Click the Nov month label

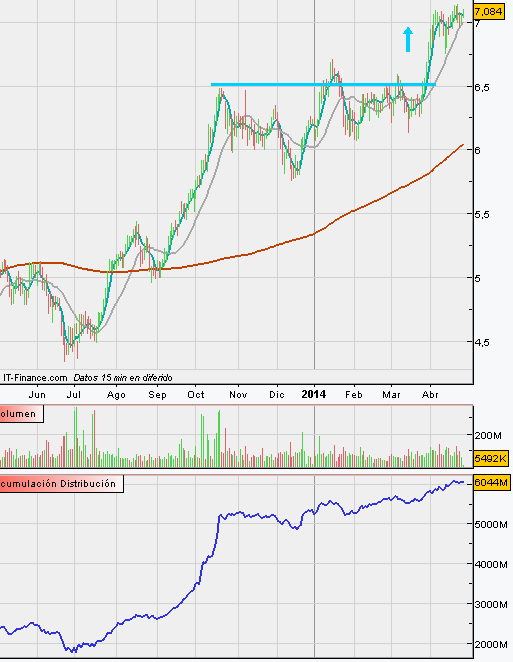238,395
